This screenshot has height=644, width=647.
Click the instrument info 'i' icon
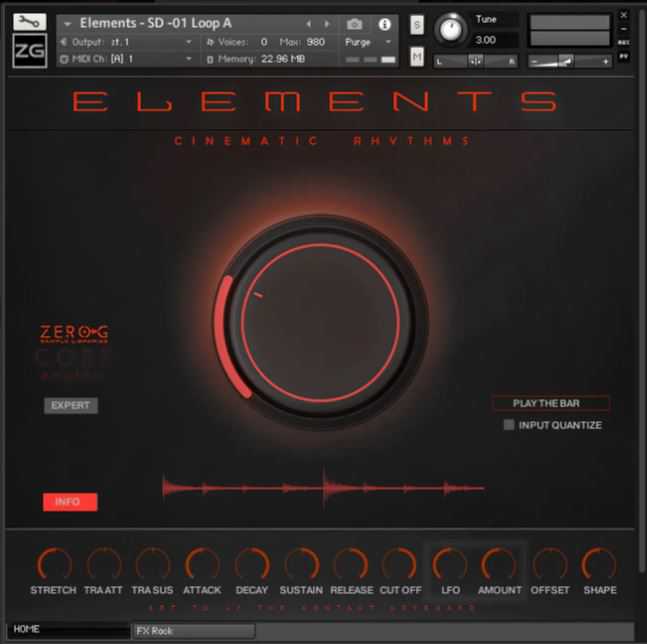tap(385, 23)
